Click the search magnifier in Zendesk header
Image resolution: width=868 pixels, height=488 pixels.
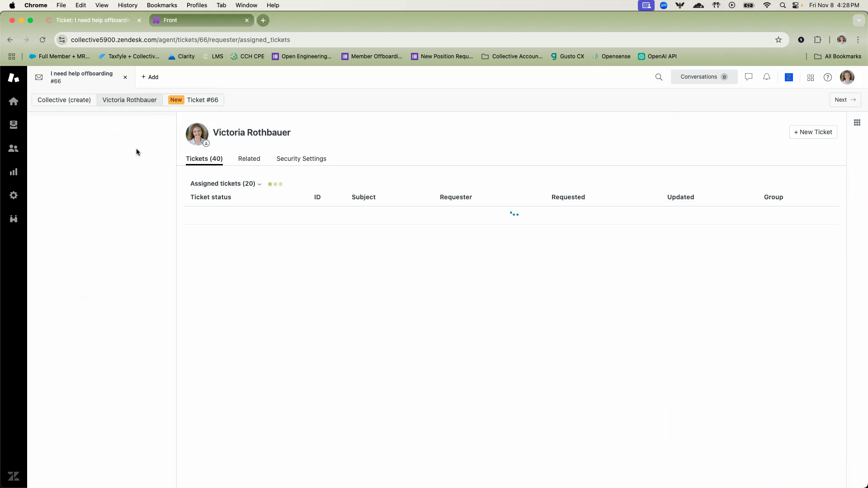point(659,77)
